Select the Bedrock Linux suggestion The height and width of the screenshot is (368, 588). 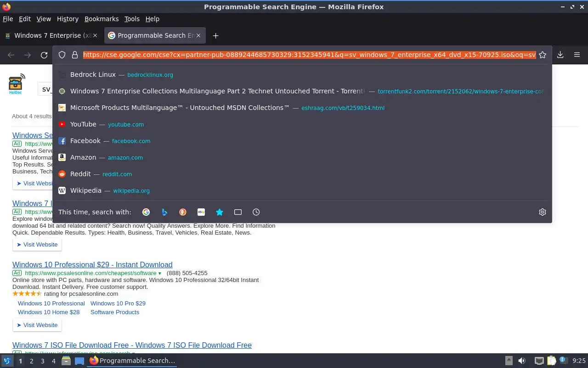pyautogui.click(x=302, y=75)
